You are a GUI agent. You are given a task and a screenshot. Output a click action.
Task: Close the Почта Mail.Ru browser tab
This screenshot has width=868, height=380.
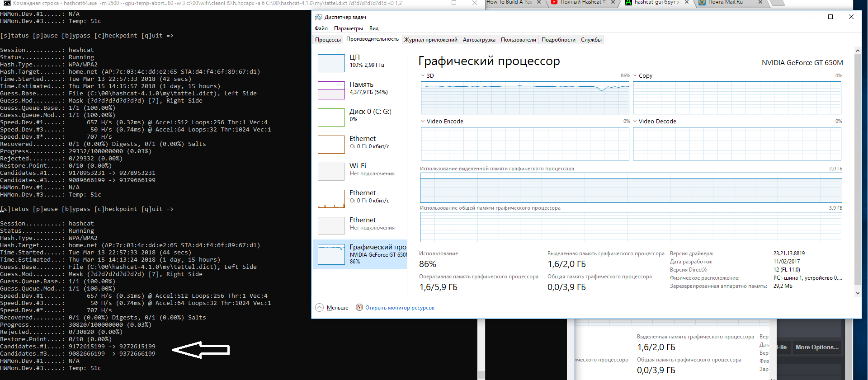[x=760, y=2]
